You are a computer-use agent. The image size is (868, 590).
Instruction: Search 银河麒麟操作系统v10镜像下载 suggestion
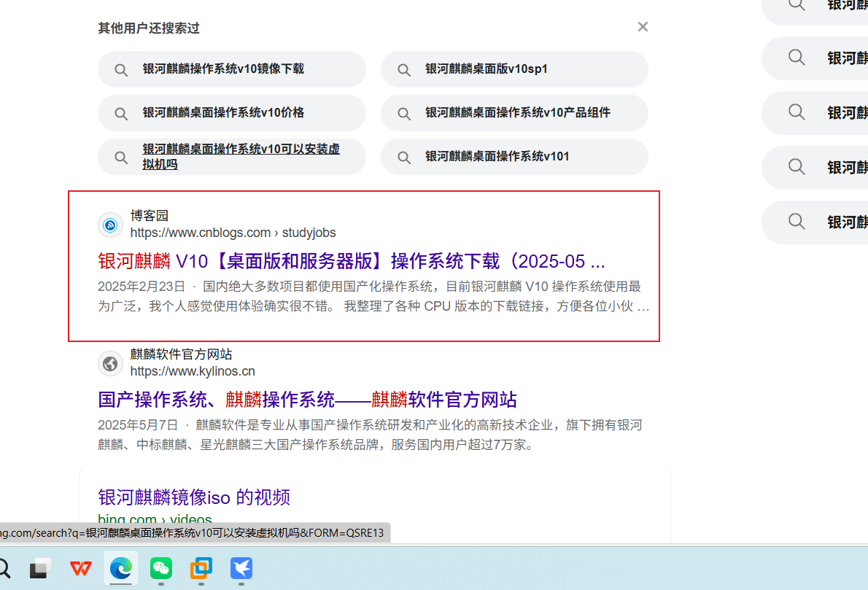point(231,69)
